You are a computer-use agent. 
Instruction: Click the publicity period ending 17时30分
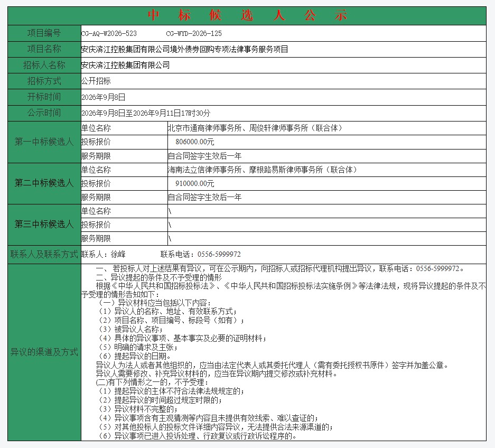(146, 113)
